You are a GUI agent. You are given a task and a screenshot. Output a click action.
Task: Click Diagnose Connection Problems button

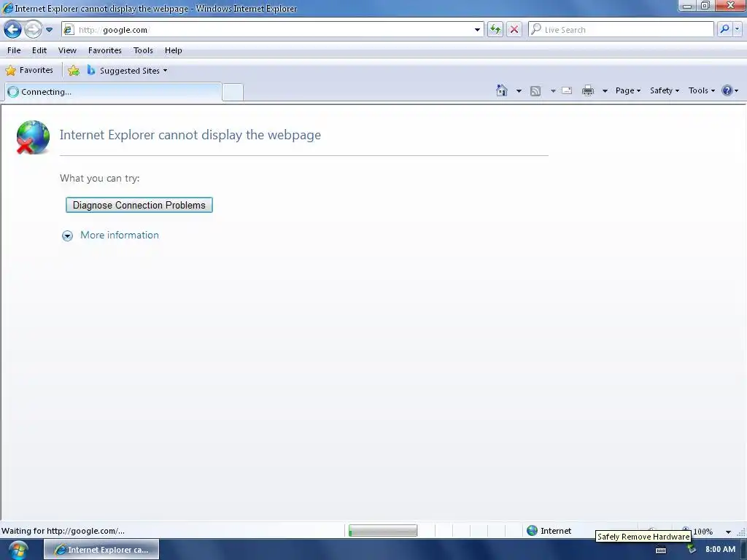click(139, 205)
